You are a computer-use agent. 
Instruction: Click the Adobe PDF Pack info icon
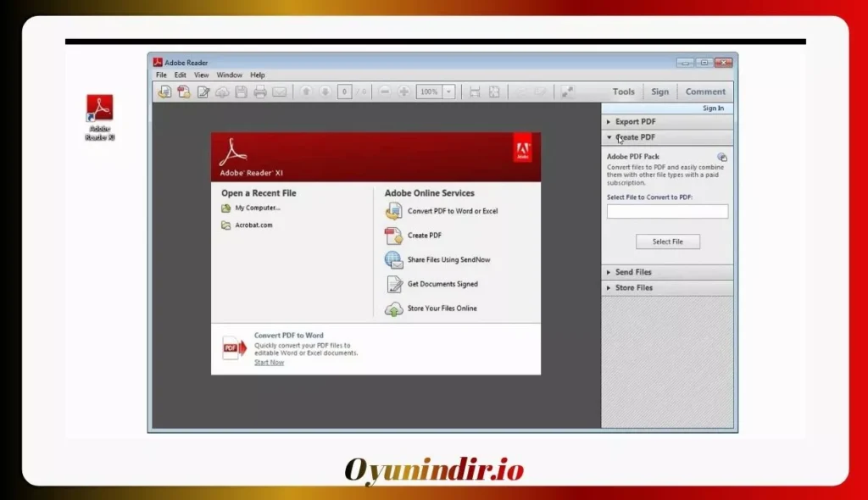pyautogui.click(x=722, y=158)
